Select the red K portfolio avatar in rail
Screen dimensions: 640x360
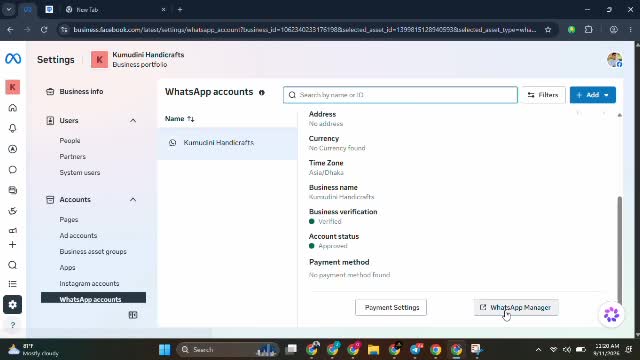13,87
